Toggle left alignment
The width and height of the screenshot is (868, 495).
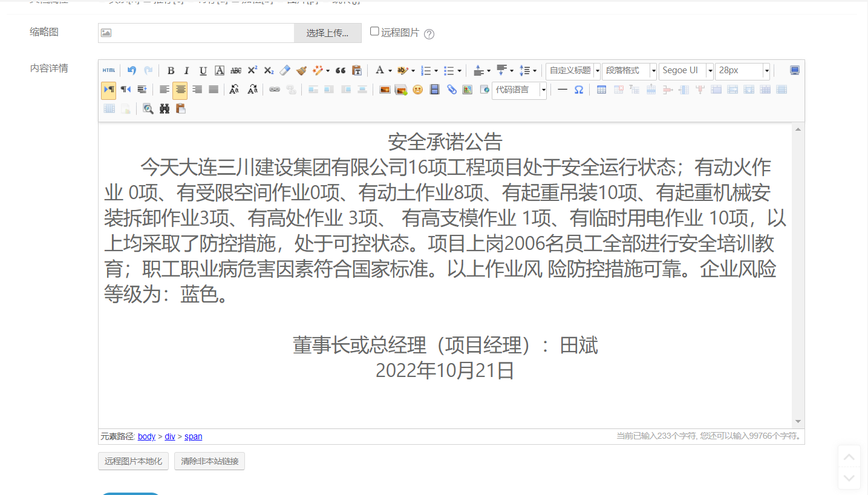click(x=165, y=90)
